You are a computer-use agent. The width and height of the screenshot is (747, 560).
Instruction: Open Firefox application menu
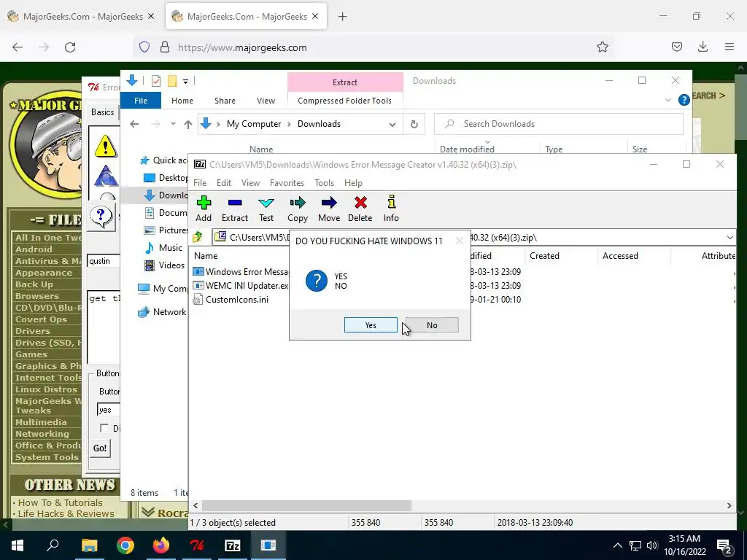coord(729,47)
